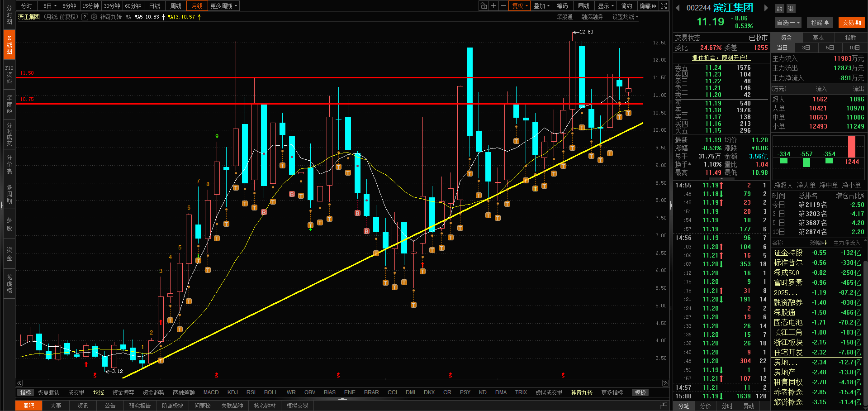Click the 港 Hong Kong connect badge
Viewport: 868px width, 411px height.
click(791, 9)
